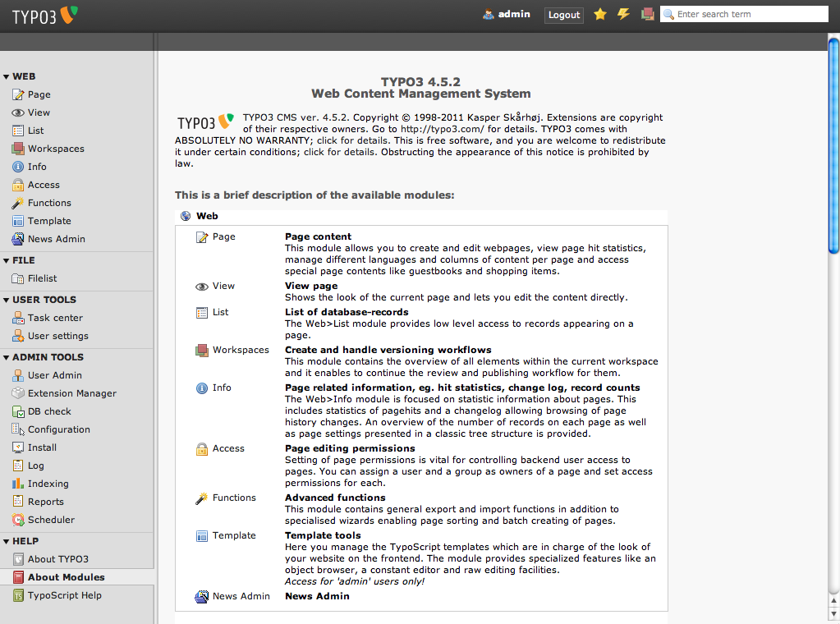Screen dimensions: 840x624
Task: Open the About TYPO3 icon
Action: pyautogui.click(x=18, y=559)
